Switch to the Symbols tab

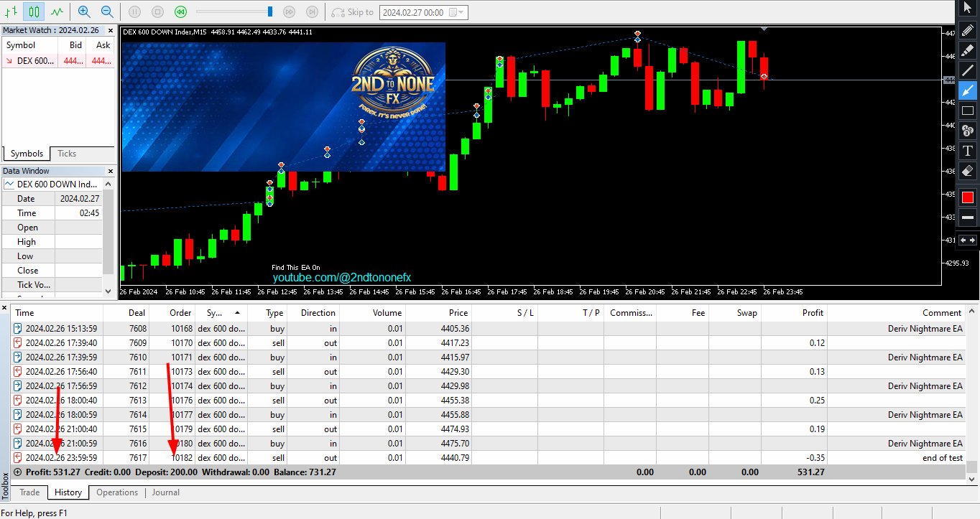[x=27, y=154]
